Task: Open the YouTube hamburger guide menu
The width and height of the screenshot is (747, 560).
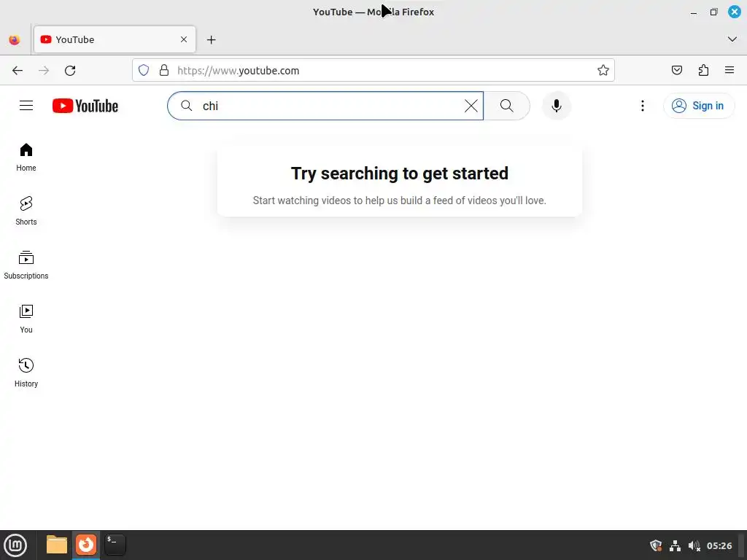Action: tap(26, 106)
